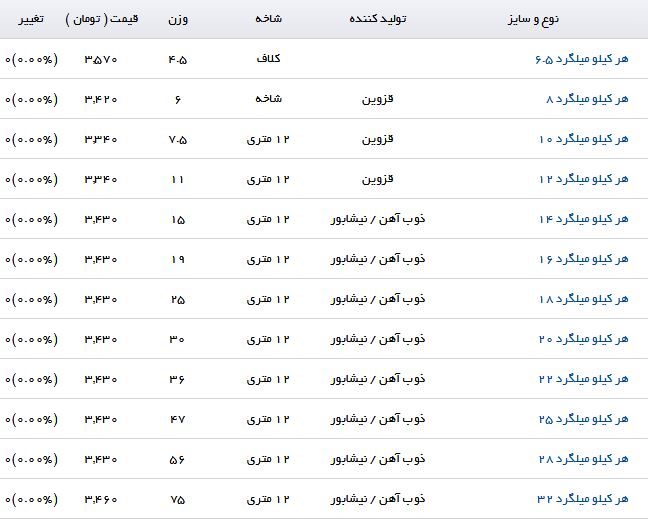This screenshot has height=519, width=648.
Task: Open the link هر کیلو میلگرد ۱۲
Action: [x=584, y=179]
